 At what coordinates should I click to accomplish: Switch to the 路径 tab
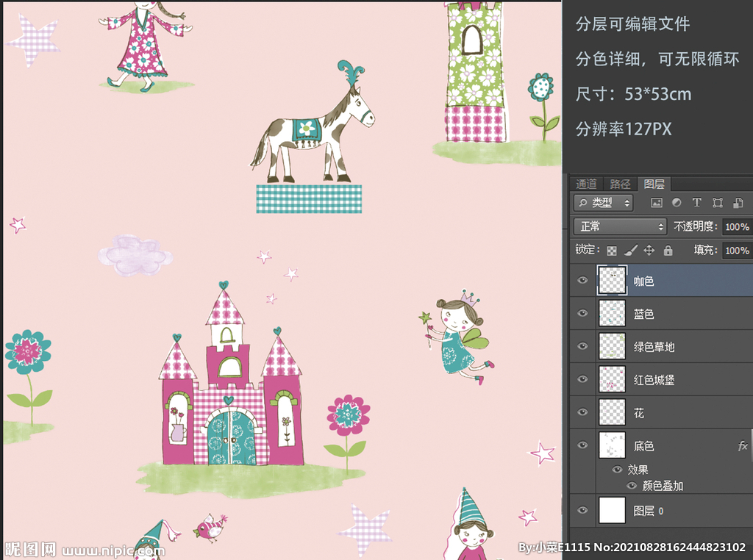[620, 184]
